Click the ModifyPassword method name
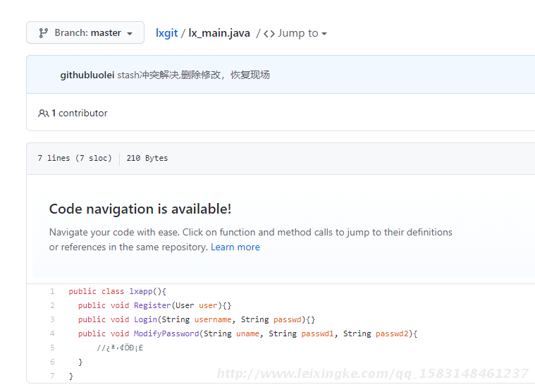This screenshot has width=535, height=392. (166, 333)
